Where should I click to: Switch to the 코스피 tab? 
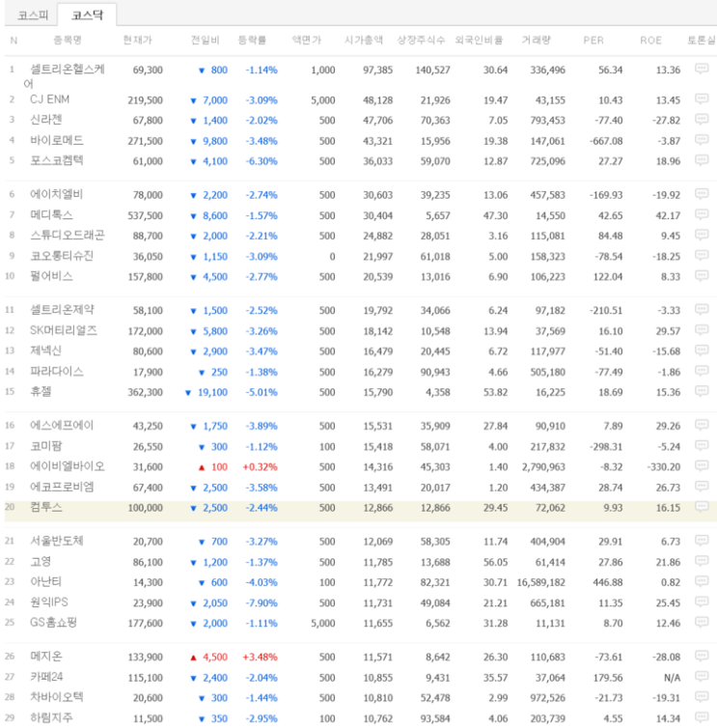(33, 15)
